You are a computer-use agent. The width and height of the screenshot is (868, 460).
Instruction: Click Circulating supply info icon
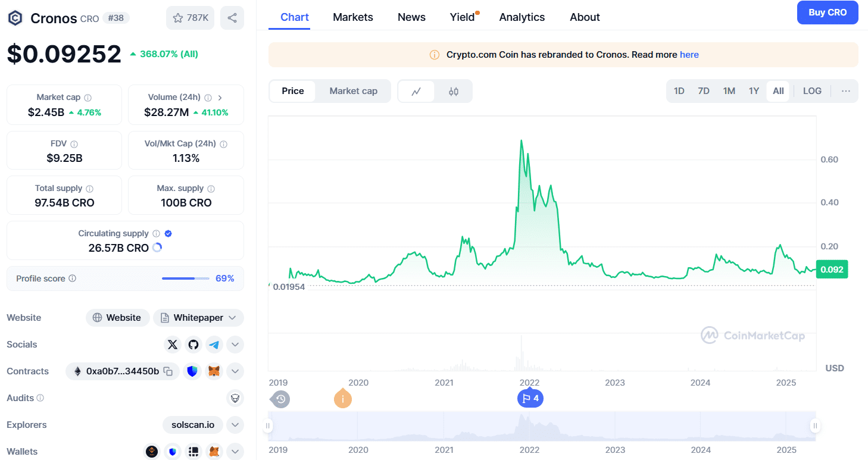157,234
